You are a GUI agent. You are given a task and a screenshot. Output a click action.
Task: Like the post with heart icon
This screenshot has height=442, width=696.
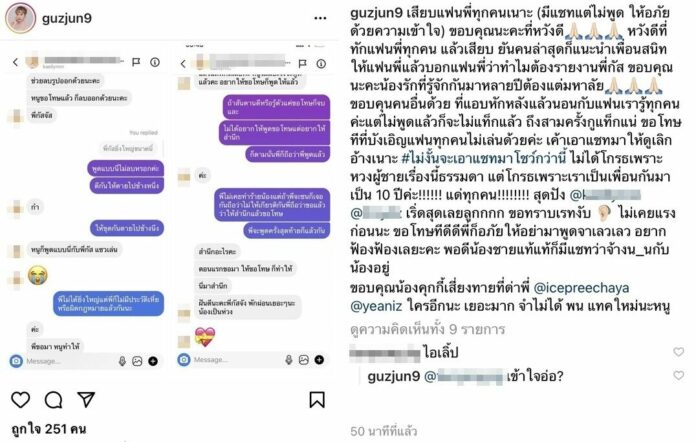coord(20,400)
